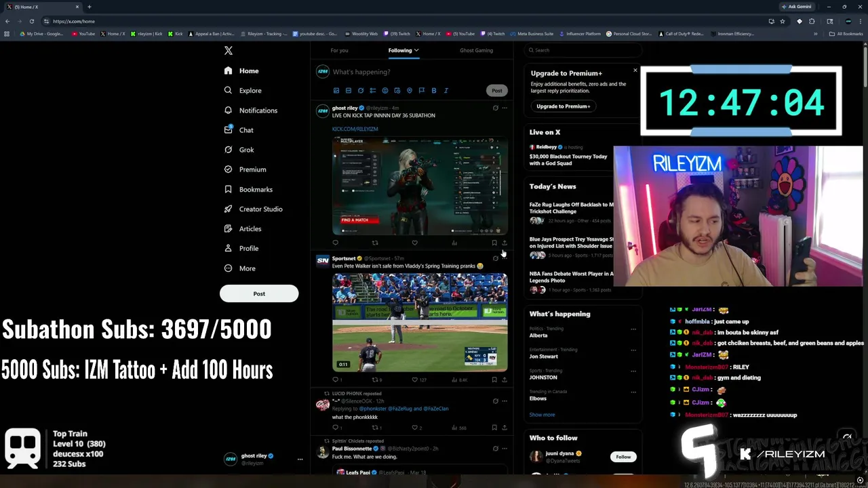Open account menu dots beside ghost riley

[300, 459]
